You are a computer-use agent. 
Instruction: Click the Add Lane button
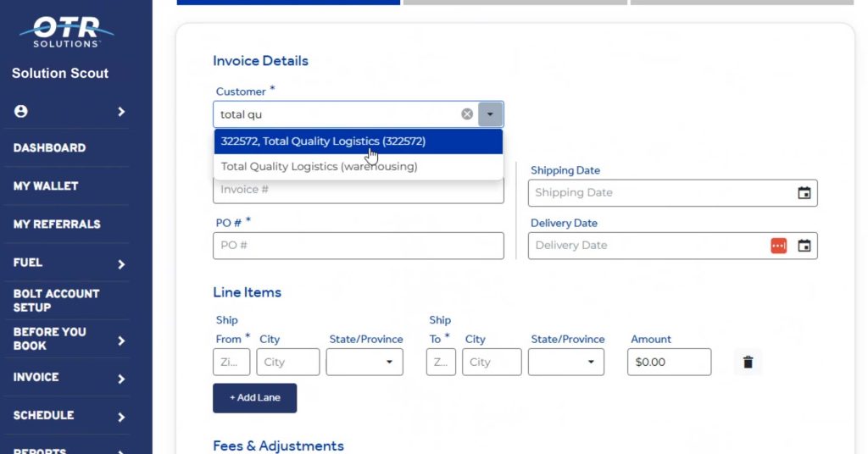click(254, 397)
